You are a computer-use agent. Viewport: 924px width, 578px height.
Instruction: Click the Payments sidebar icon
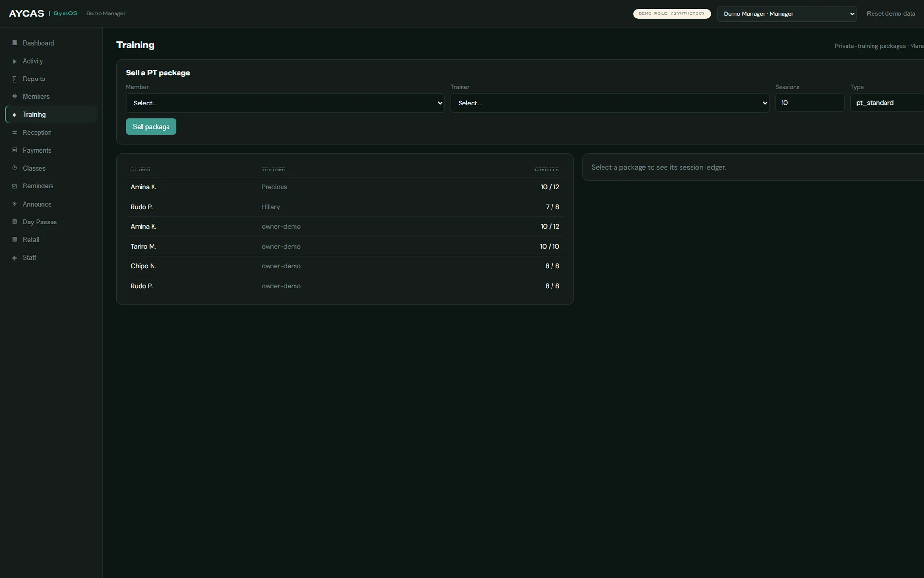pos(14,150)
